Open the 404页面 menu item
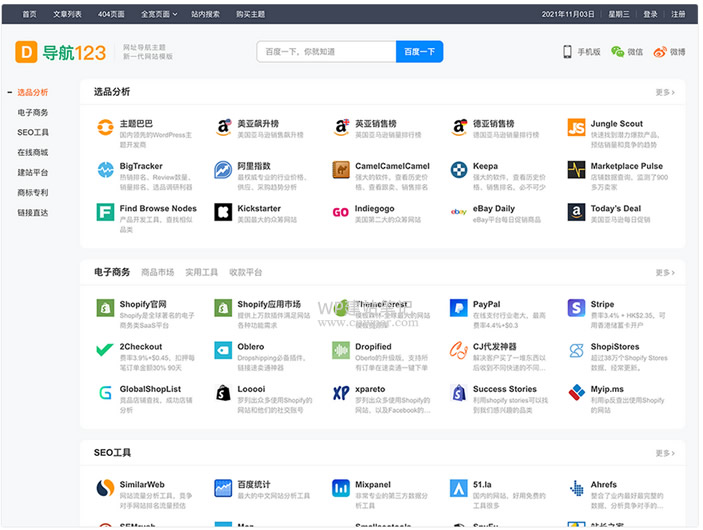Screen dimensions: 703x530 tap(111, 14)
